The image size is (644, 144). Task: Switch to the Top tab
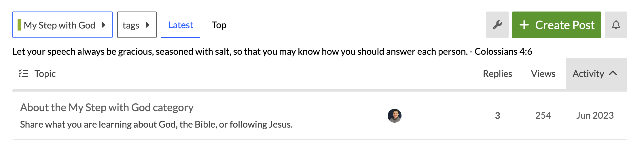[x=219, y=25]
